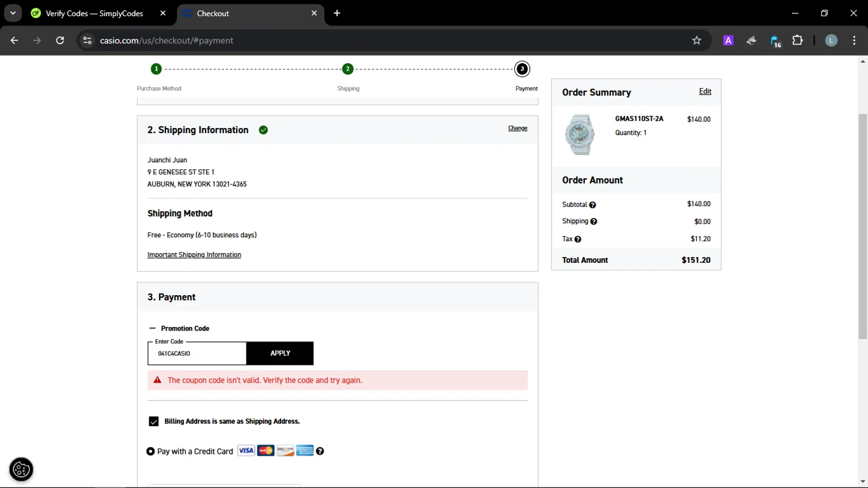Click the credit card help question icon
Screen dimensions: 868x488
click(x=320, y=451)
